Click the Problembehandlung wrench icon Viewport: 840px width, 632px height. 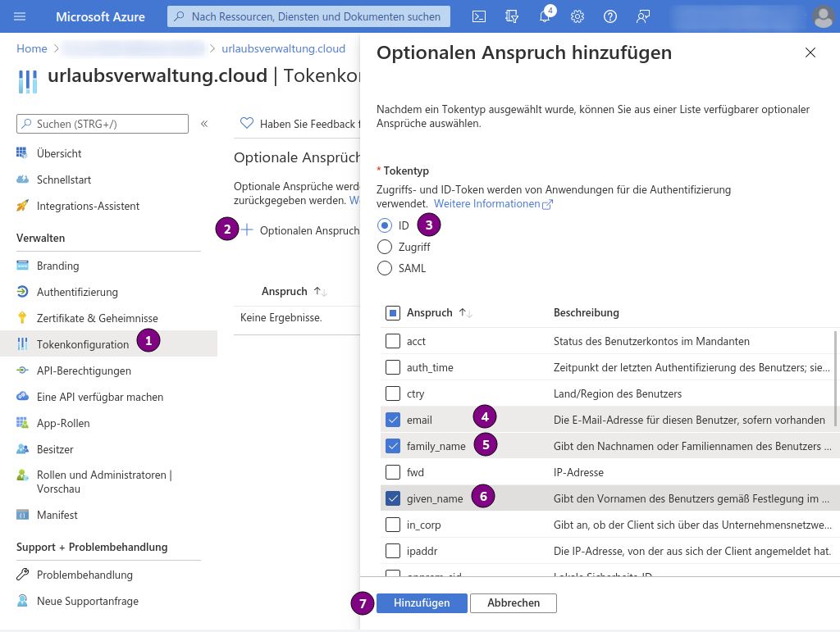tap(22, 574)
